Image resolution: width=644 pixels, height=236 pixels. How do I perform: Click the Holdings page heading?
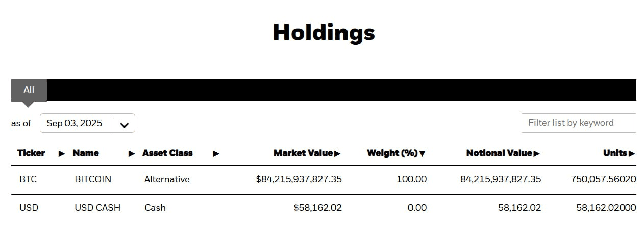point(324,32)
